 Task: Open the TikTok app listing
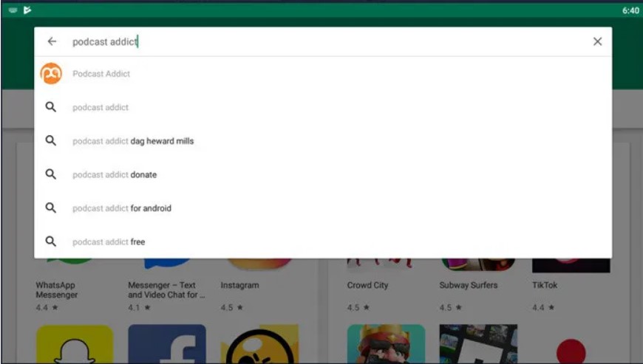point(571,286)
